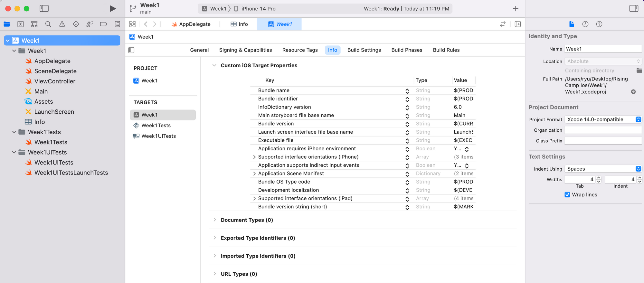Select iPhone 14 Pro run destination
644x283 pixels.
click(254, 9)
